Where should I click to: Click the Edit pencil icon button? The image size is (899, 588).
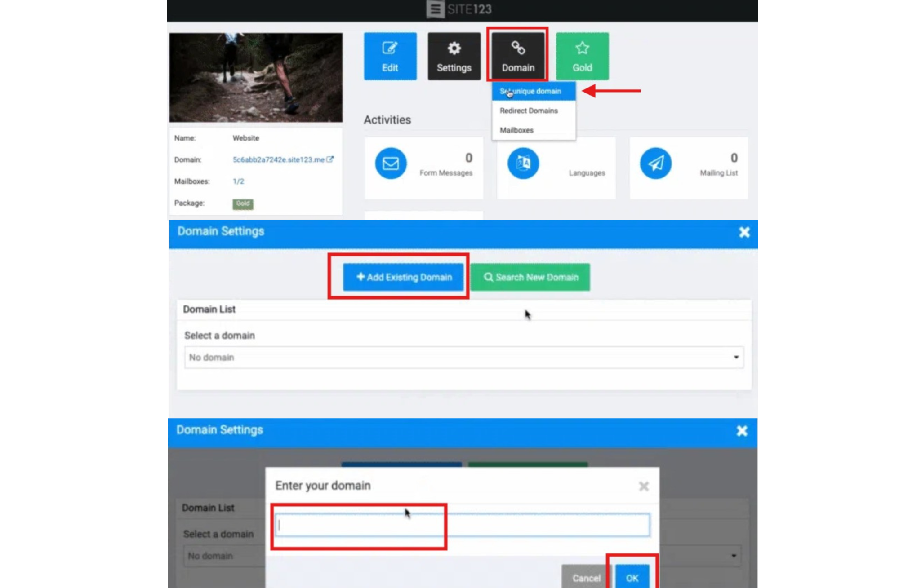pos(390,56)
